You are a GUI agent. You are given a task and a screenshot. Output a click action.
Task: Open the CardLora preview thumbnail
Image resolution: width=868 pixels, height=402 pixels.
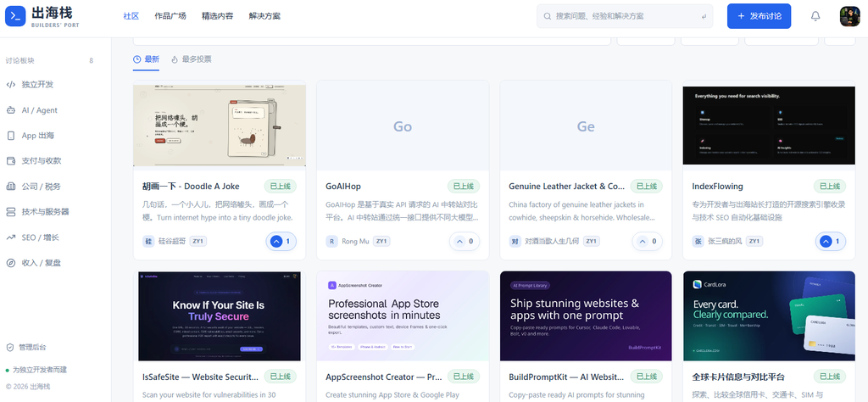tap(769, 316)
